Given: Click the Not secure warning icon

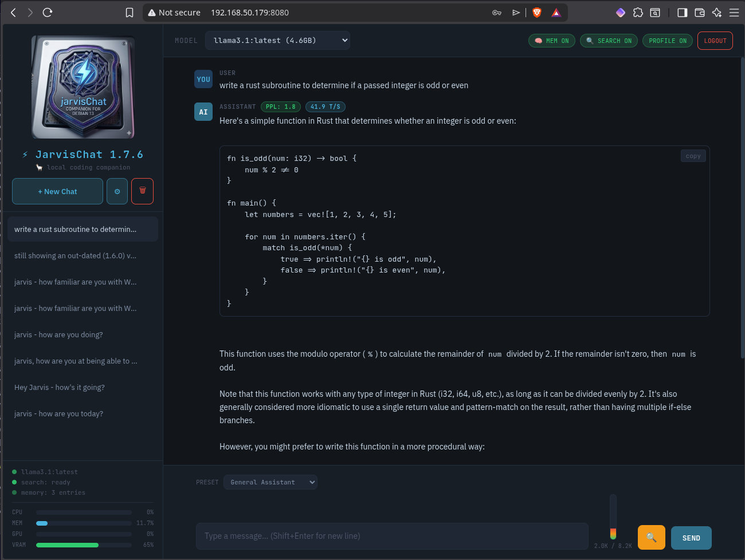Looking at the screenshot, I should 152,13.
